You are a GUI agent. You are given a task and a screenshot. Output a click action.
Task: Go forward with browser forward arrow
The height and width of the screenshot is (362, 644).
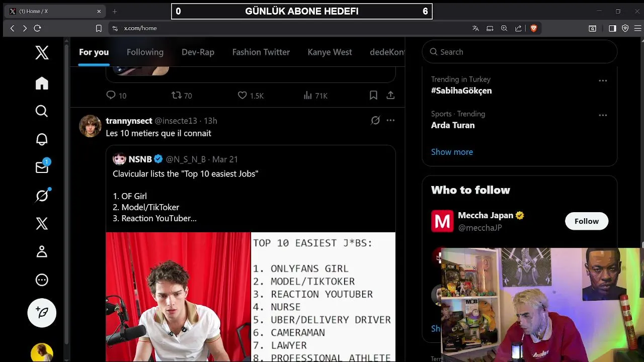pyautogui.click(x=25, y=28)
